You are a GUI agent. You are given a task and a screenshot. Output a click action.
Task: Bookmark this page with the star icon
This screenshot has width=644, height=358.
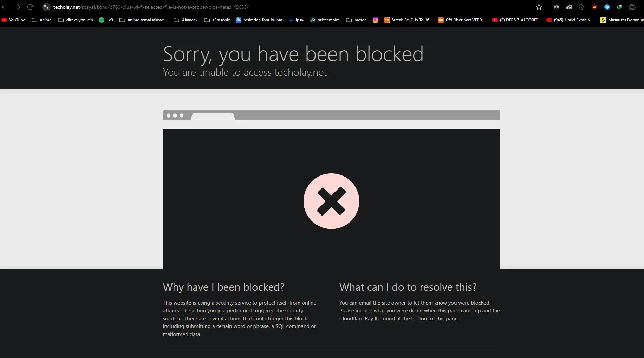pyautogui.click(x=539, y=7)
